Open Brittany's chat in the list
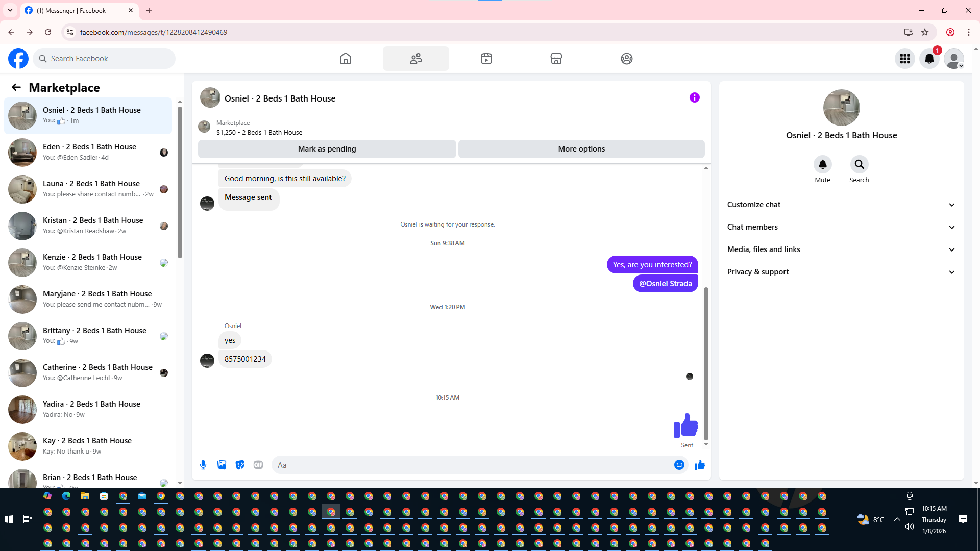This screenshot has height=551, width=980. [88, 336]
